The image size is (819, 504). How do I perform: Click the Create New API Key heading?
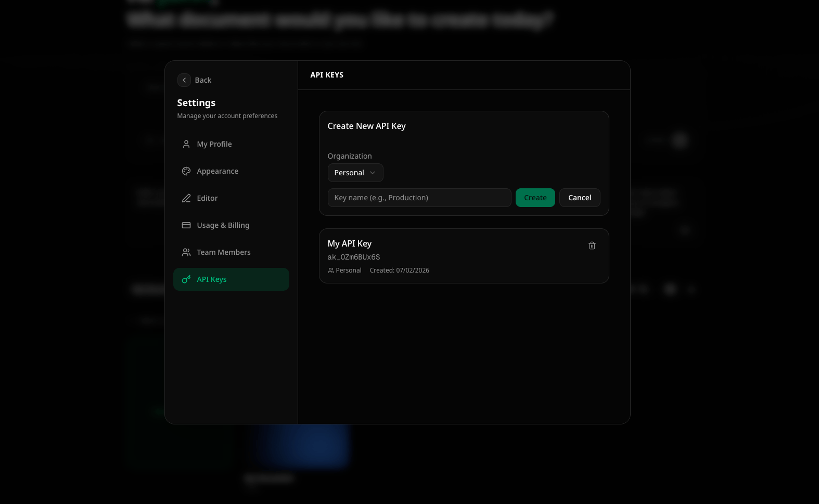[367, 126]
